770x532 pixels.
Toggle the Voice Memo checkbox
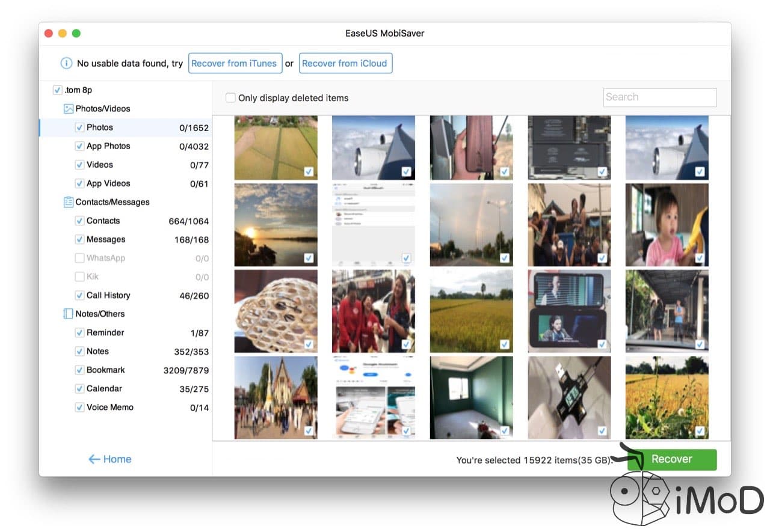tap(79, 407)
